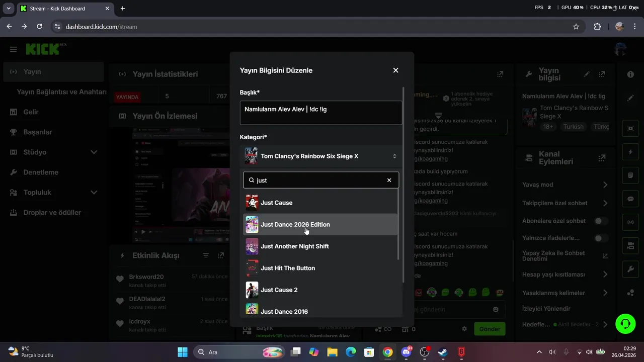Open Yapay Zeka ile Sohbet Denetimi external link
Screen dimensions: 644x362
click(605, 256)
